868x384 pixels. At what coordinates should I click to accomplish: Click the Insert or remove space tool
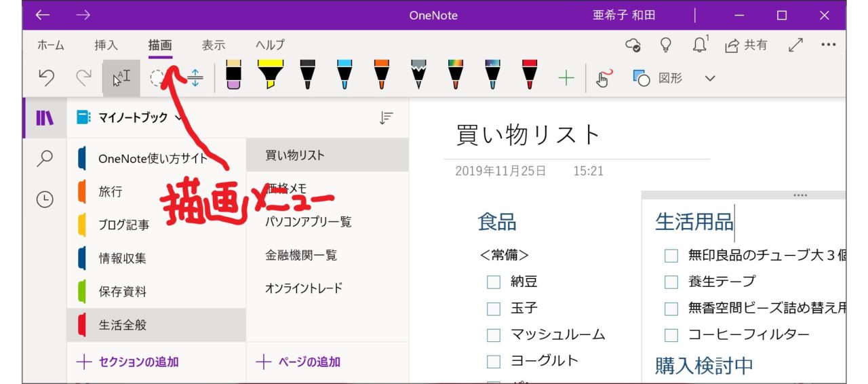[195, 79]
